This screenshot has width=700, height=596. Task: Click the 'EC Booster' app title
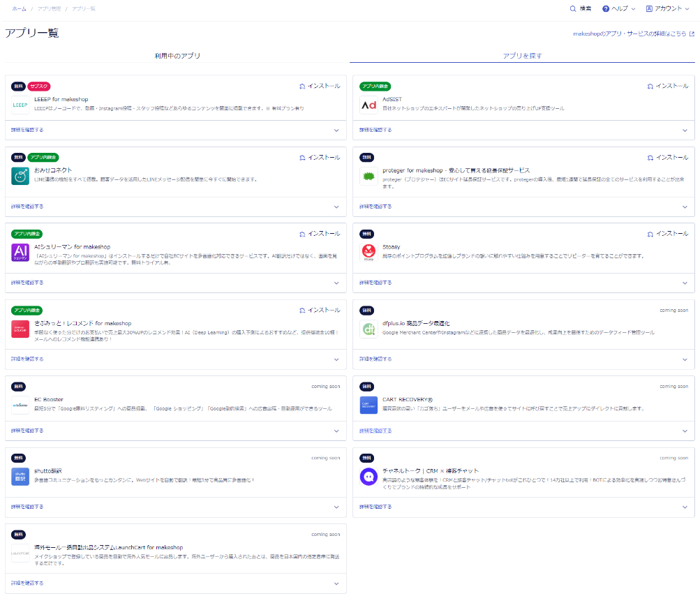[x=49, y=400]
